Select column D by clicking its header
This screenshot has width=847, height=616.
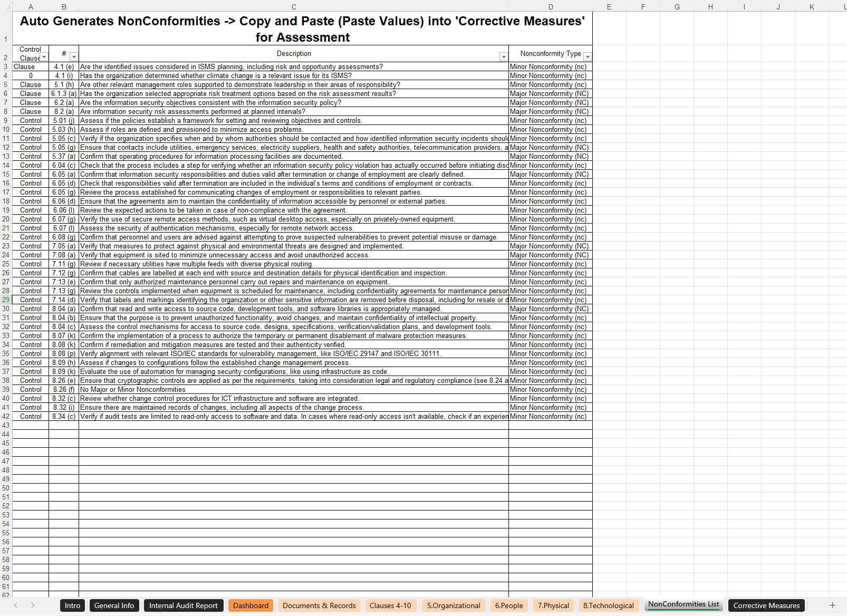[550, 7]
